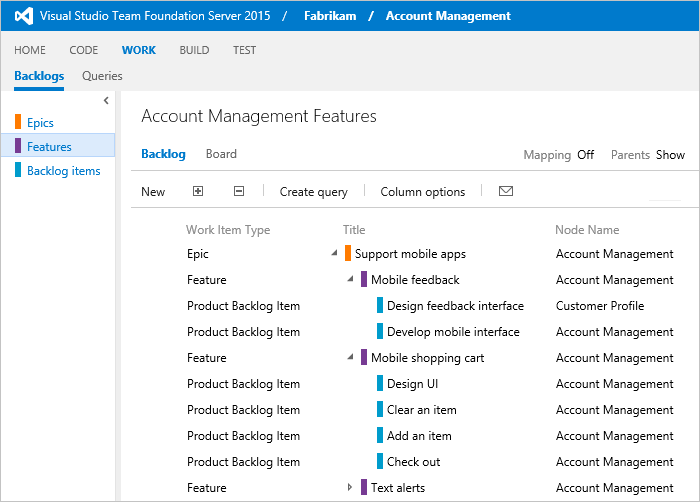
Task: Click blue bar beside Design feedback interface
Action: point(380,305)
